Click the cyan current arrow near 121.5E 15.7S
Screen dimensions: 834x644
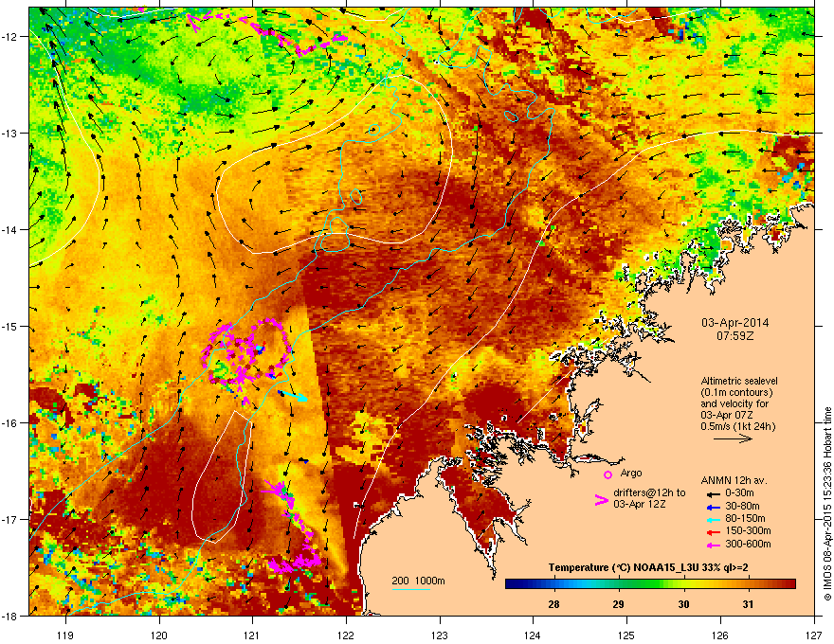pyautogui.click(x=294, y=395)
